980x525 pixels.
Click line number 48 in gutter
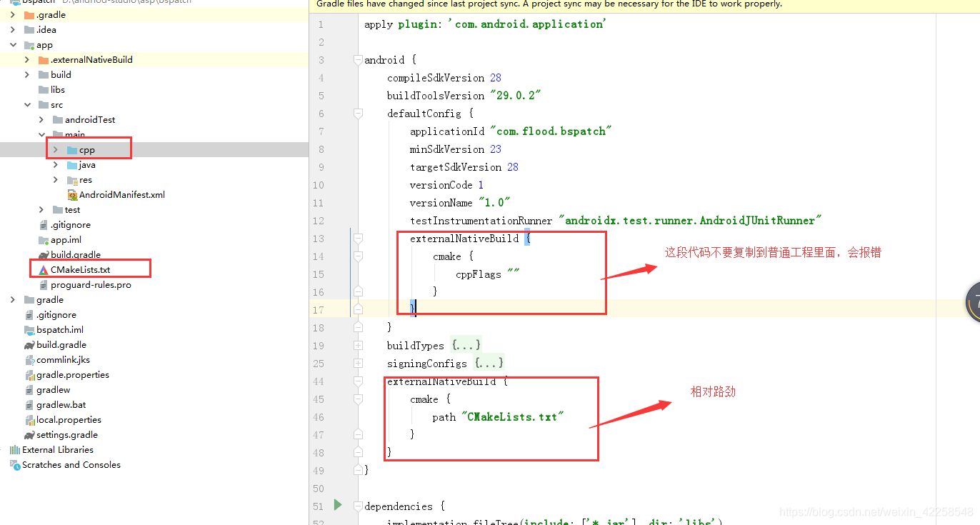pos(318,453)
